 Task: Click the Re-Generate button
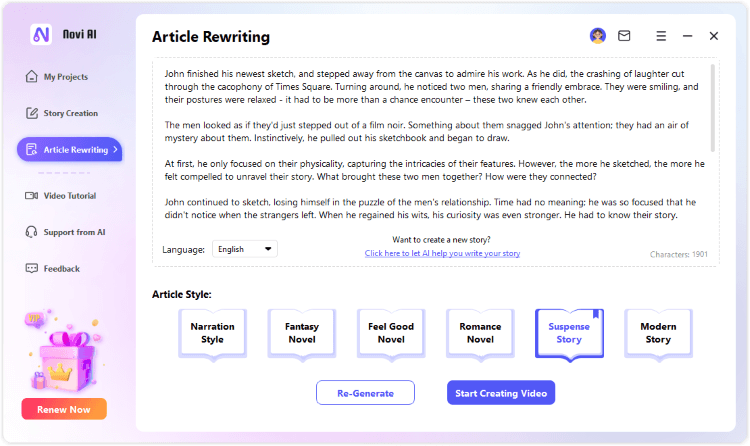365,393
